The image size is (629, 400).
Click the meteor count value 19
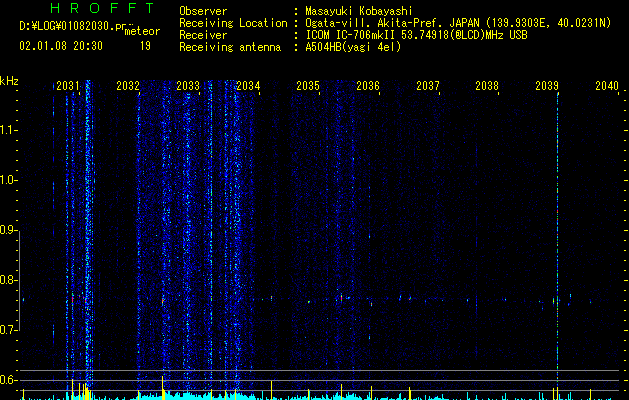(145, 46)
